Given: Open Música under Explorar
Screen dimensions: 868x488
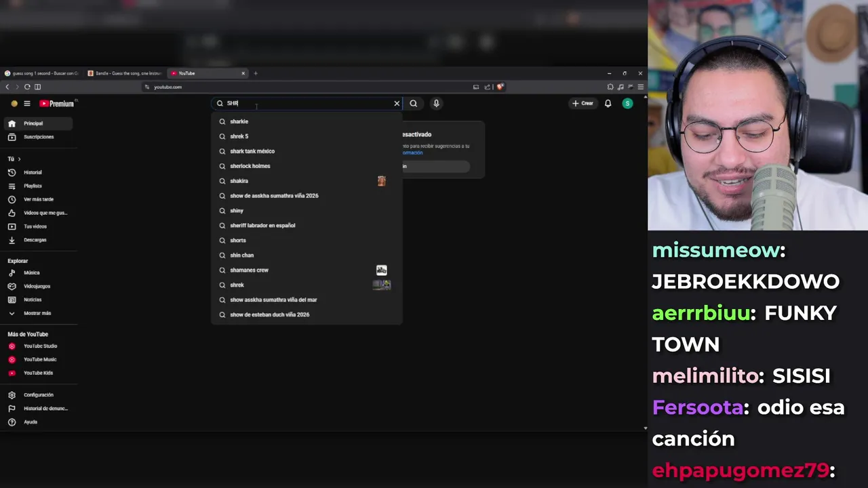Looking at the screenshot, I should (x=38, y=272).
